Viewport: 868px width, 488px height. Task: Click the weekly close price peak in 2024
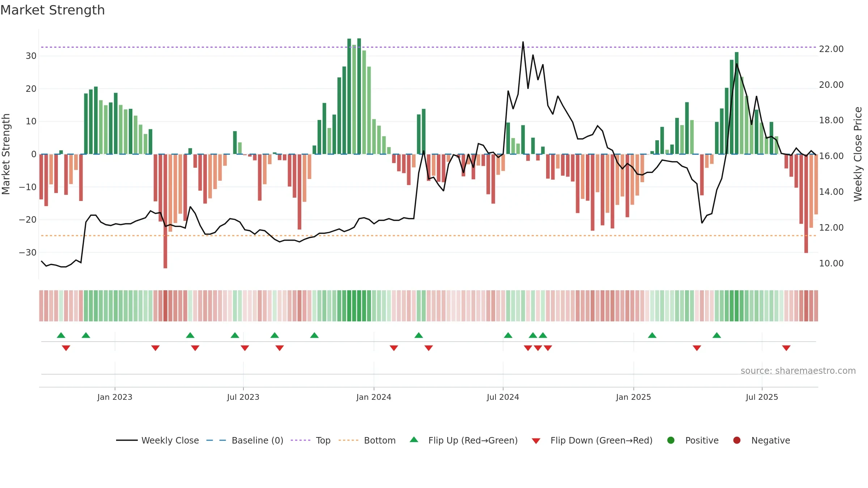pyautogui.click(x=523, y=42)
